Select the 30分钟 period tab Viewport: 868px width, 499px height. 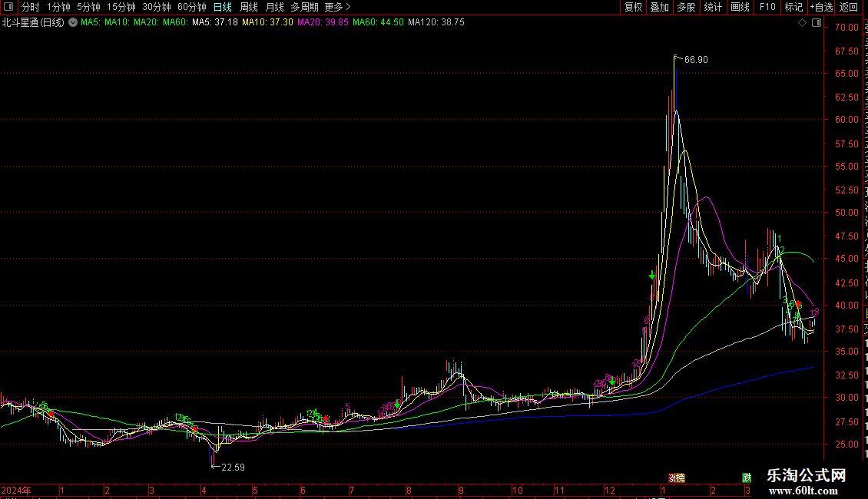(x=157, y=7)
